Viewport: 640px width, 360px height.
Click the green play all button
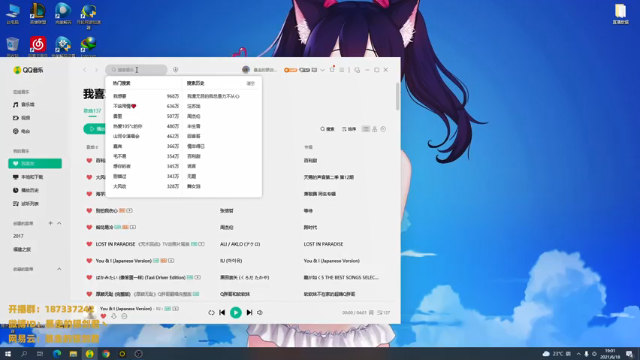94,129
